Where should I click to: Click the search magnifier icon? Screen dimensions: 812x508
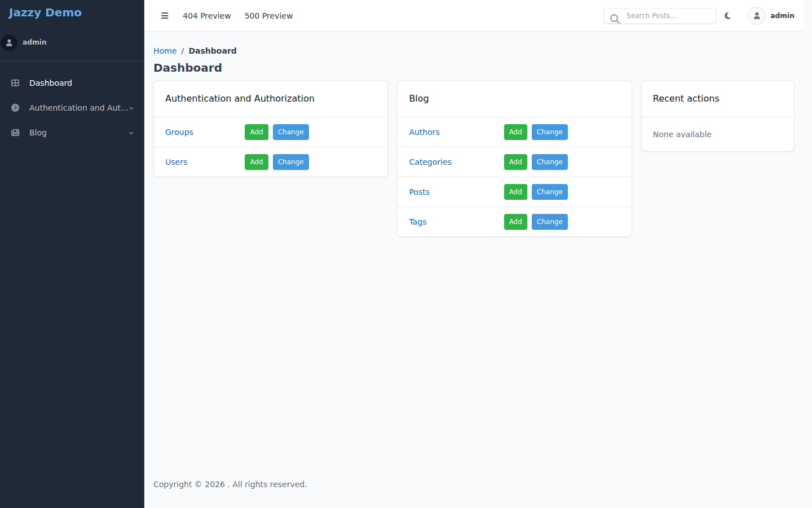[615, 18]
